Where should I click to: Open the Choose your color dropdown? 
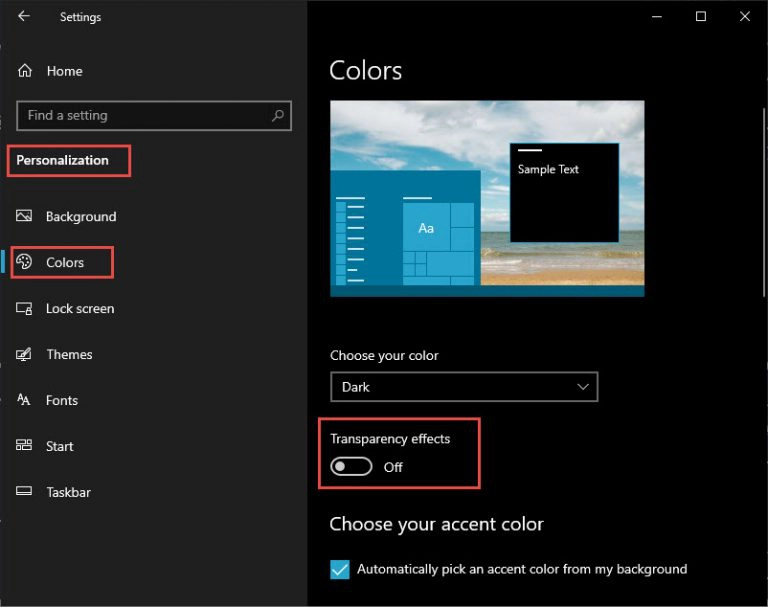464,387
